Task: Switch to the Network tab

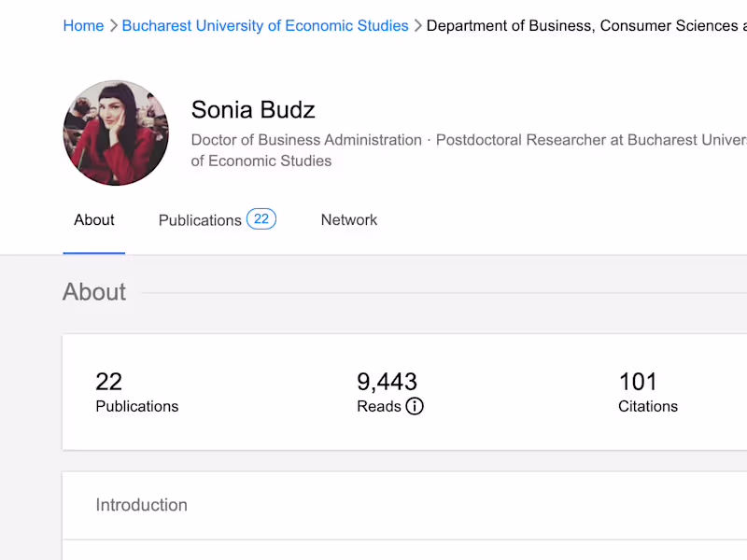Action: point(349,220)
